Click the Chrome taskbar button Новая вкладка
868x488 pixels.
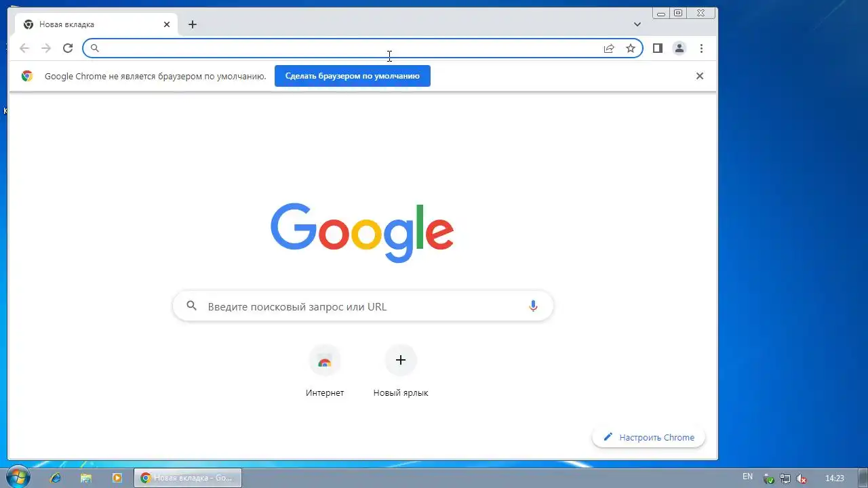188,478
